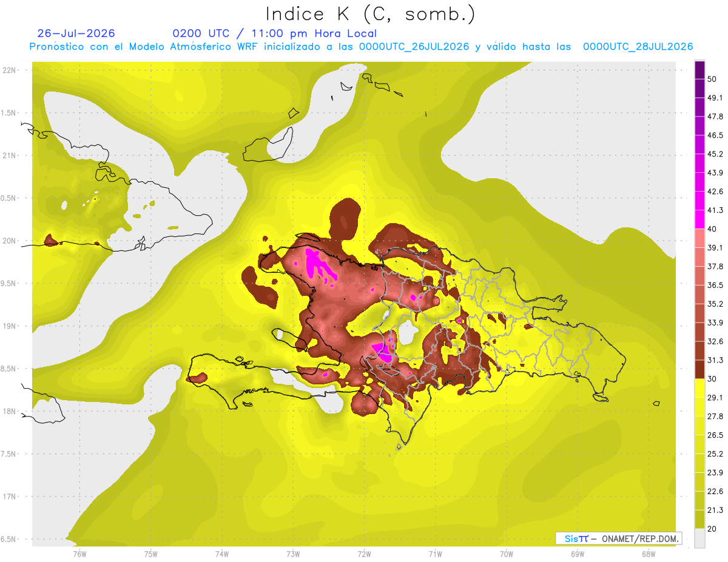Click the colorbar value 23.9
Screen dimensions: 728x562
coord(715,472)
